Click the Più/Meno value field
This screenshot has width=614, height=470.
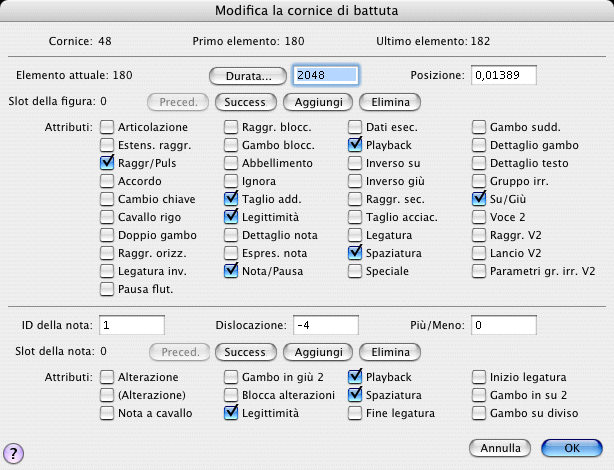point(504,325)
